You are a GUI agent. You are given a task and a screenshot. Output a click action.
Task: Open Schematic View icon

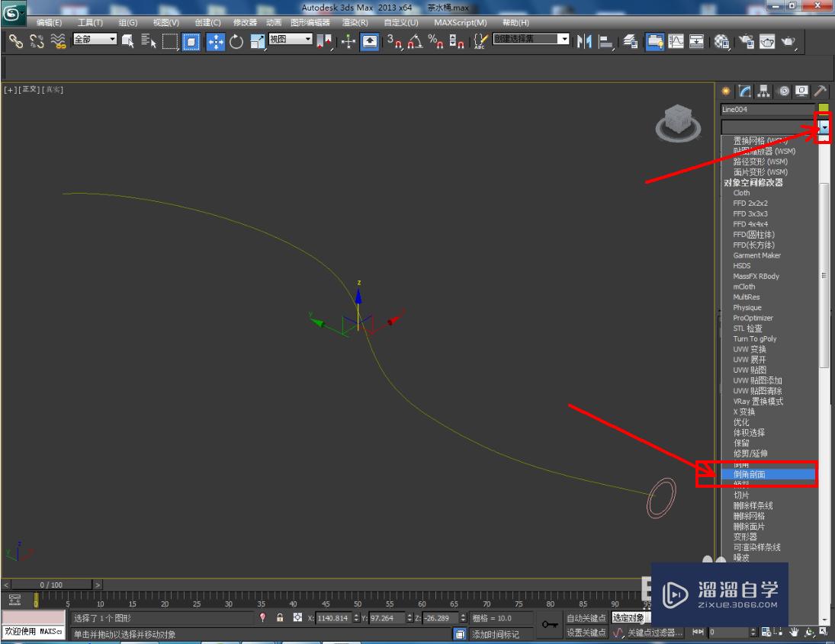(x=696, y=41)
